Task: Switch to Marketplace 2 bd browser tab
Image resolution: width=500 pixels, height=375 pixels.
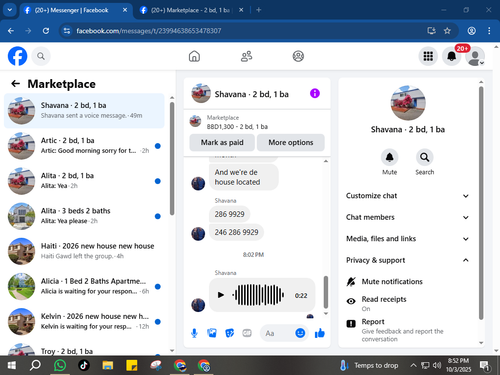Action: point(190,10)
